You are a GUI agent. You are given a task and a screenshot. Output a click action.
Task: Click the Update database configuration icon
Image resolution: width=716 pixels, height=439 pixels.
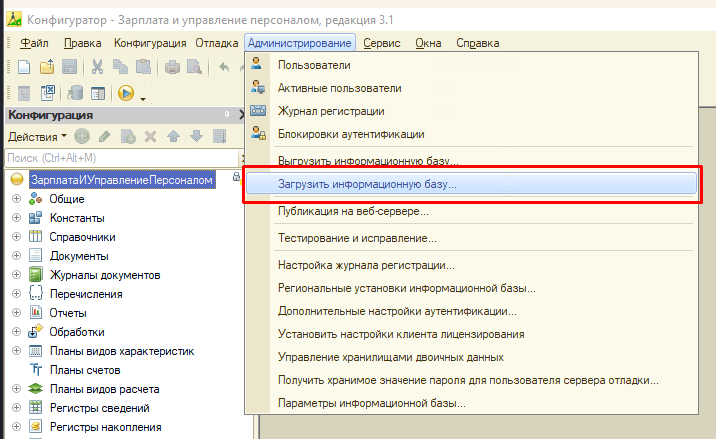click(75, 93)
